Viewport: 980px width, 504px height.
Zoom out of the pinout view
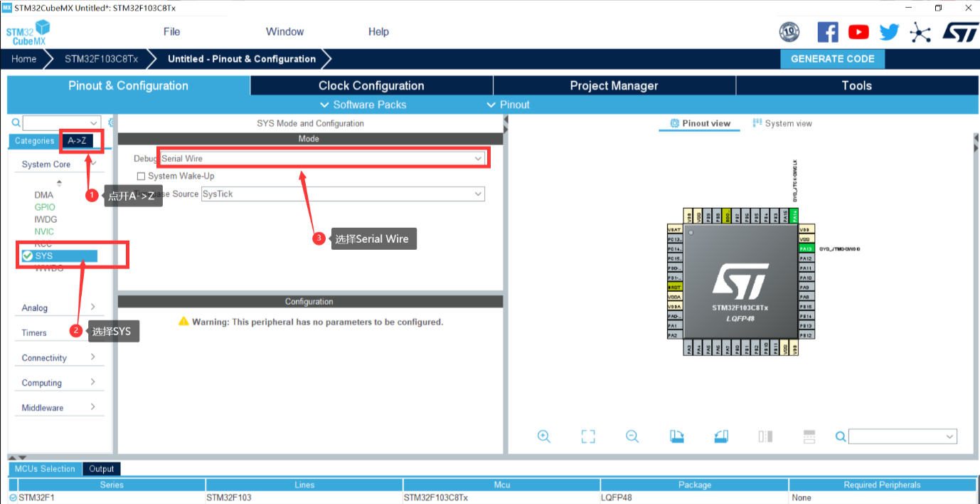632,436
